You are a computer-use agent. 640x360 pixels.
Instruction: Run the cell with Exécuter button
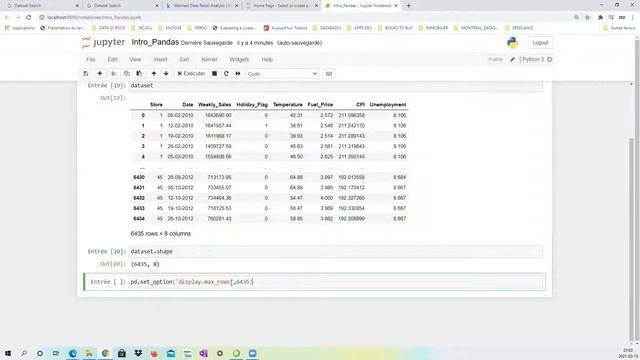pos(191,73)
